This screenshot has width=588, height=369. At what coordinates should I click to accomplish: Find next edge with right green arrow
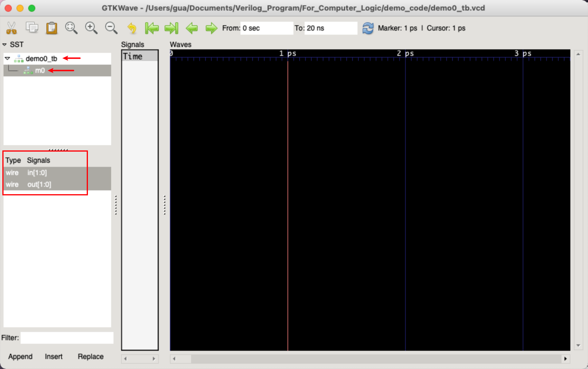[x=211, y=28]
